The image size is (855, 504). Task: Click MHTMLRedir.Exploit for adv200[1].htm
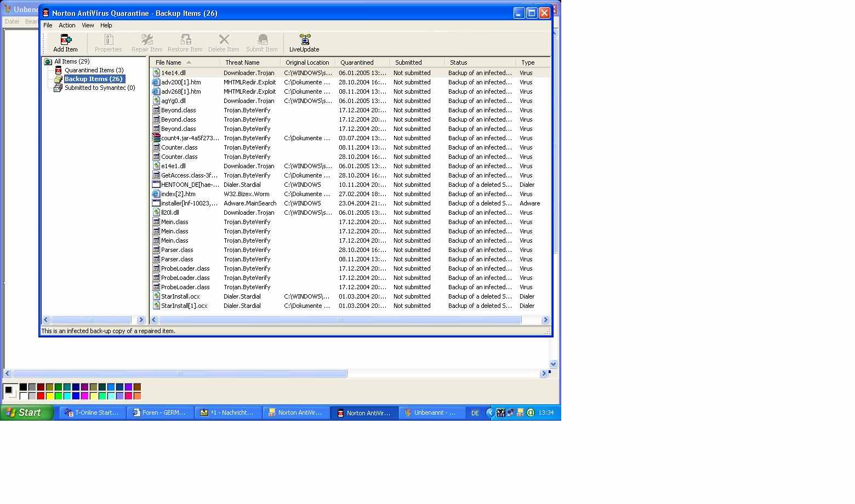249,82
